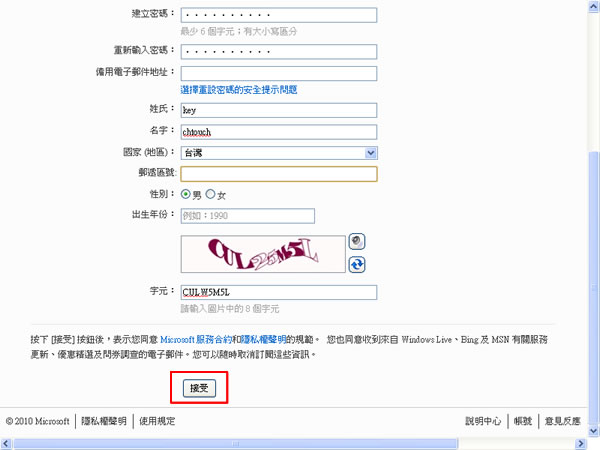Select the male (男) gender option

point(186,194)
